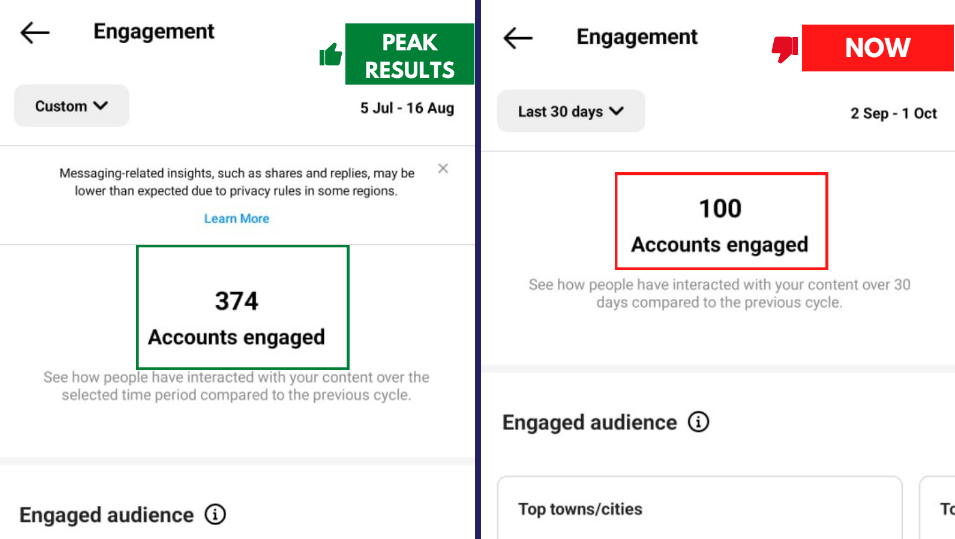Open the Top towns/cities card
This screenshot has width=955, height=539.
pos(699,509)
